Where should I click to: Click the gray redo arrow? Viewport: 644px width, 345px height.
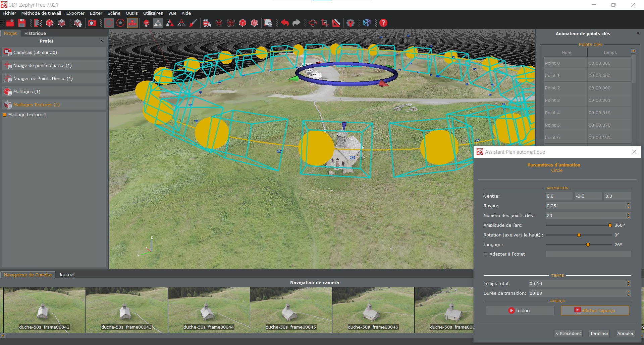tap(297, 23)
